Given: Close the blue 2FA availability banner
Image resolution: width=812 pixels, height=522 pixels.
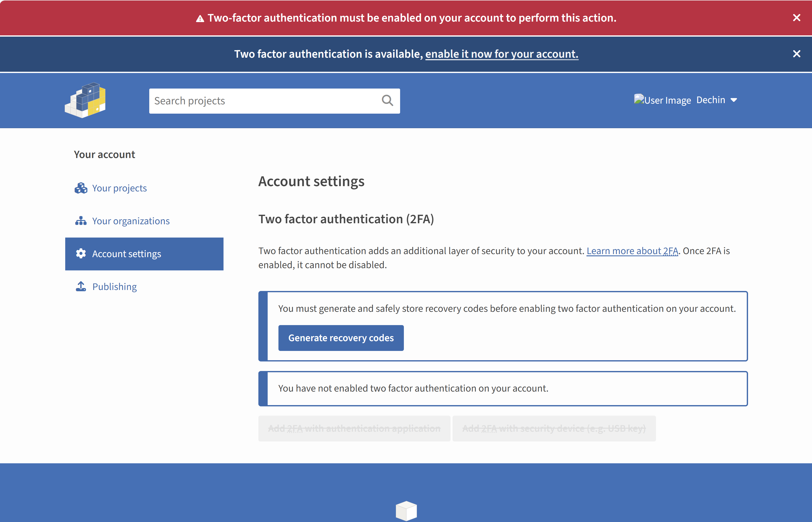Looking at the screenshot, I should click(796, 54).
